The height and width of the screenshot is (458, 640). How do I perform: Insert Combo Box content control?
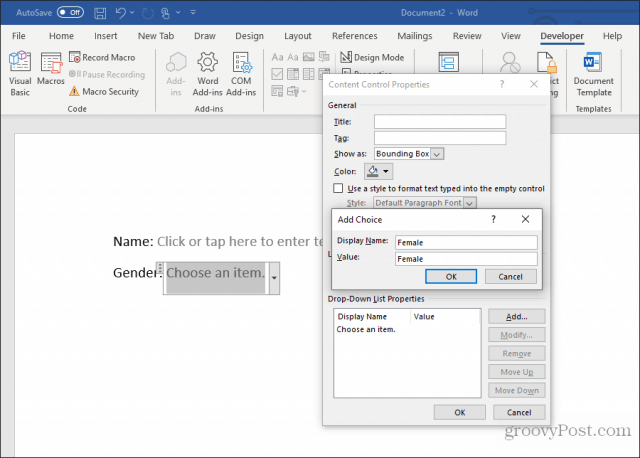click(x=293, y=74)
